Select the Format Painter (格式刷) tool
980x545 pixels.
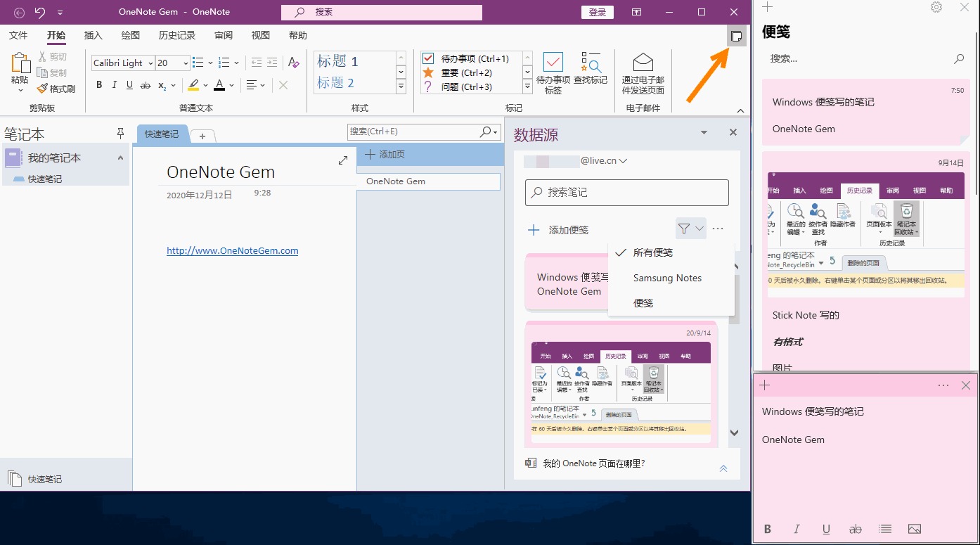pyautogui.click(x=56, y=89)
